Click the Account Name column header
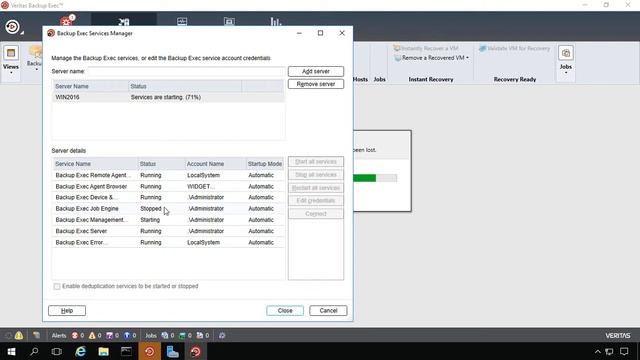 click(215, 164)
